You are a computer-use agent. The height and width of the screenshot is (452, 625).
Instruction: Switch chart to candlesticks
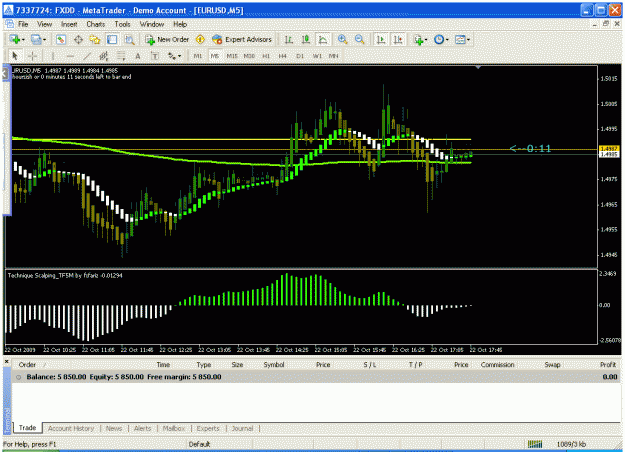coord(306,39)
